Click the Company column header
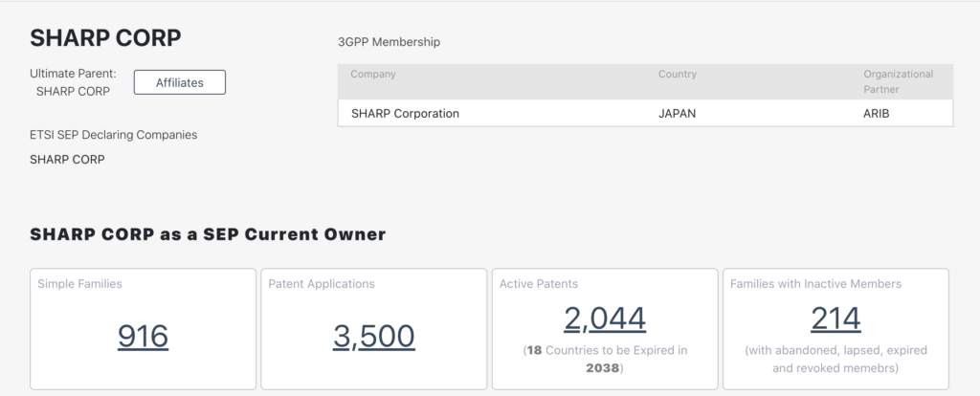The width and height of the screenshot is (980, 396). 373,74
